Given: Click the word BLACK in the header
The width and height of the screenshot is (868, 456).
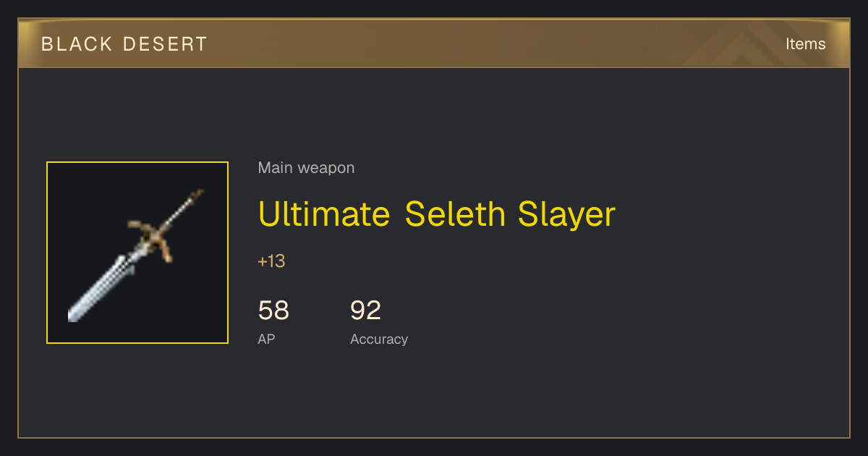Looking at the screenshot, I should [77, 44].
